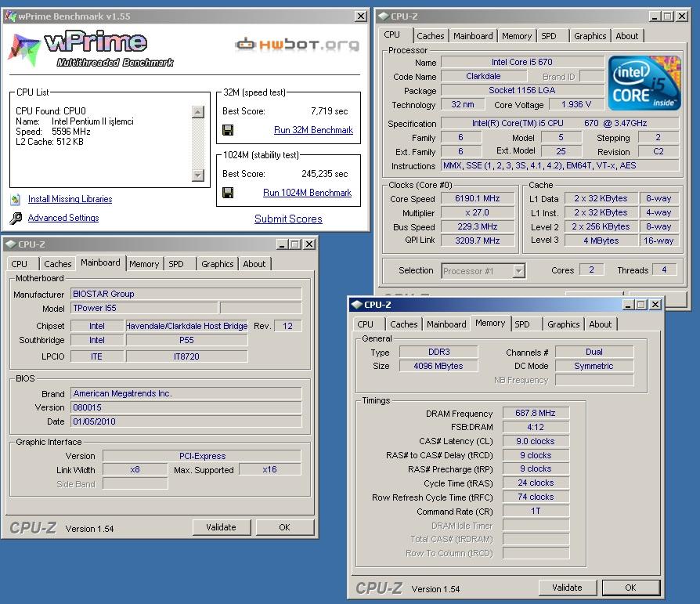Viewport: 700px width, 604px height.
Task: Click the 1024M best score 245,235 sec
Action: point(325,174)
